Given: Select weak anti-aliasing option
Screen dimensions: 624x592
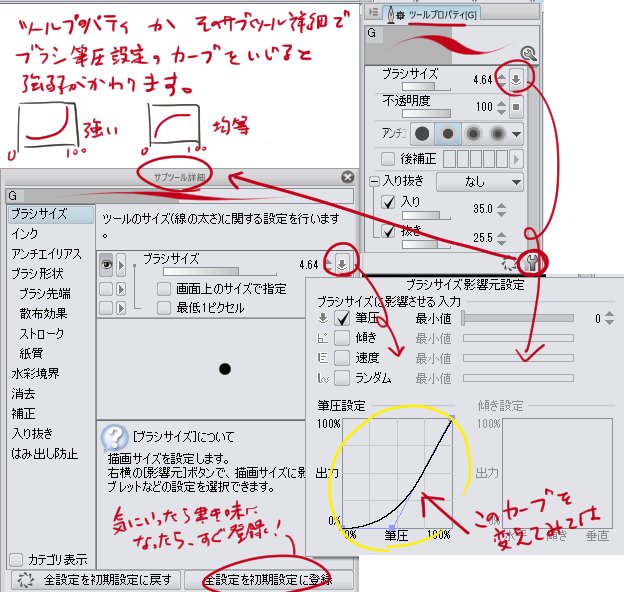Looking at the screenshot, I should click(448, 134).
